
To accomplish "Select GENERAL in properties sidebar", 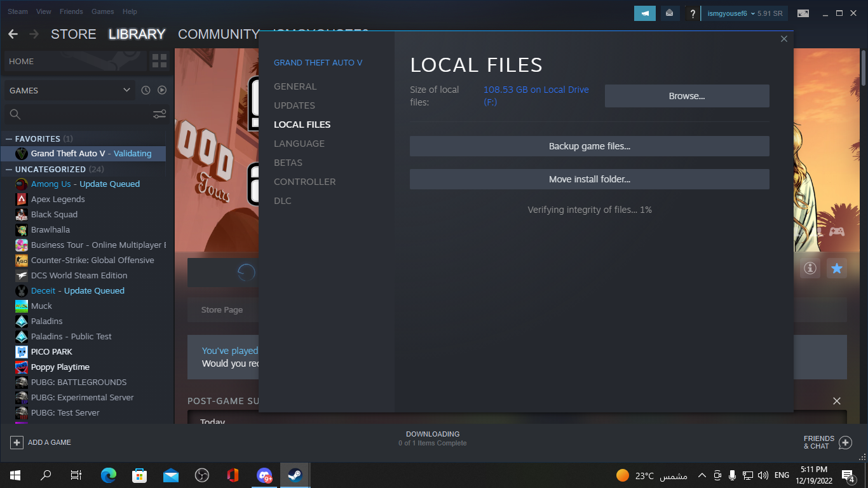I will pos(295,86).
